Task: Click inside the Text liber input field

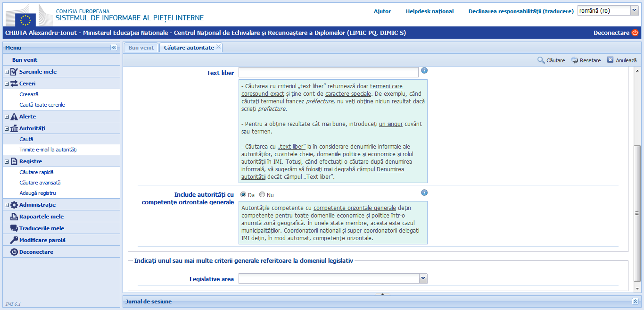Action: coord(328,72)
